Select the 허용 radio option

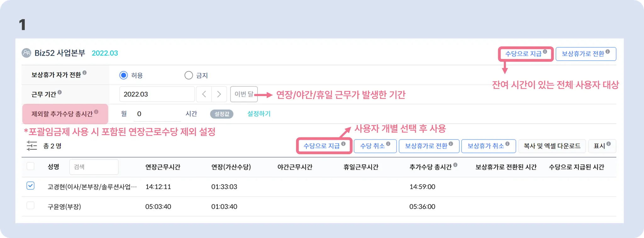124,75
